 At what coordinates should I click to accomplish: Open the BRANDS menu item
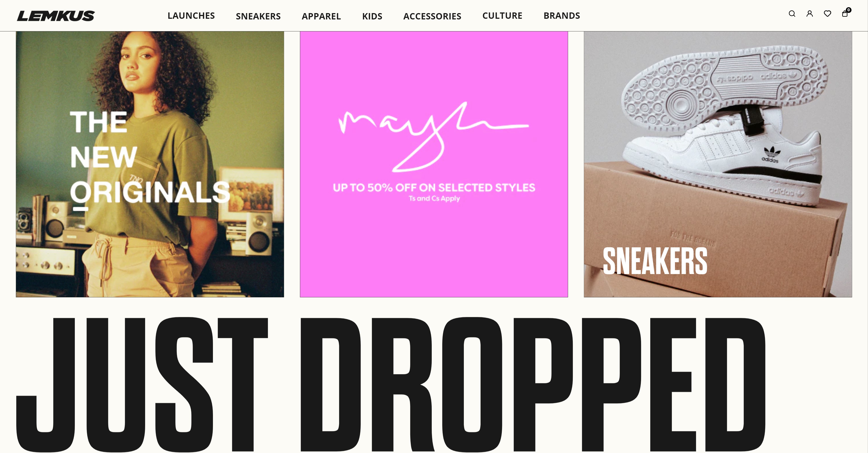click(x=562, y=16)
